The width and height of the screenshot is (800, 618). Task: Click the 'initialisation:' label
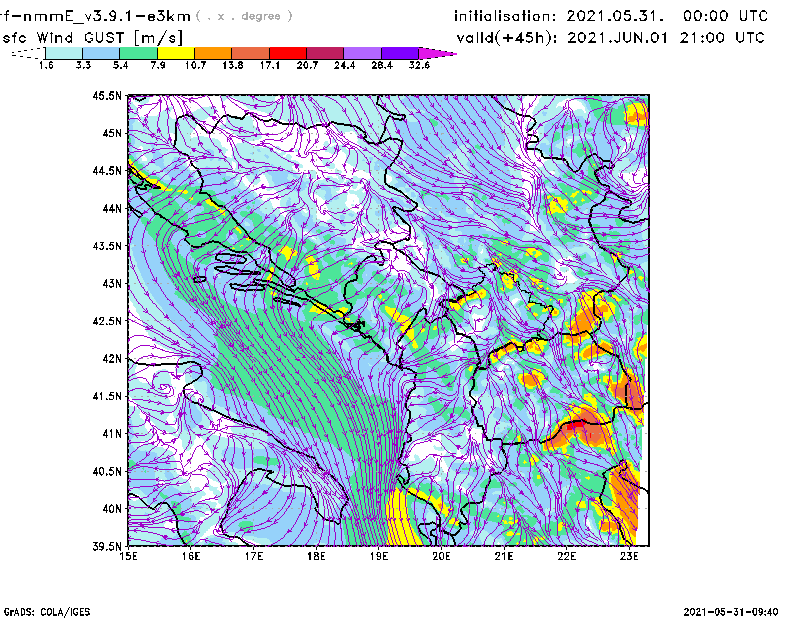505,16
